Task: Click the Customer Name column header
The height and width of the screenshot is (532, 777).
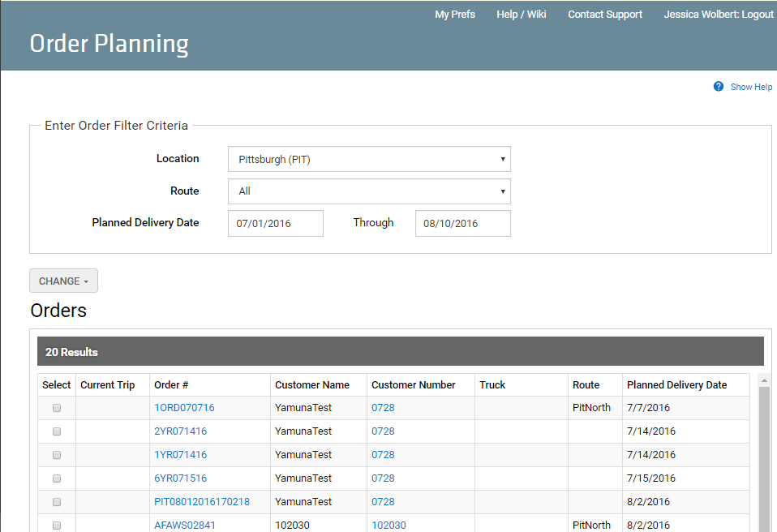Action: [x=319, y=385]
